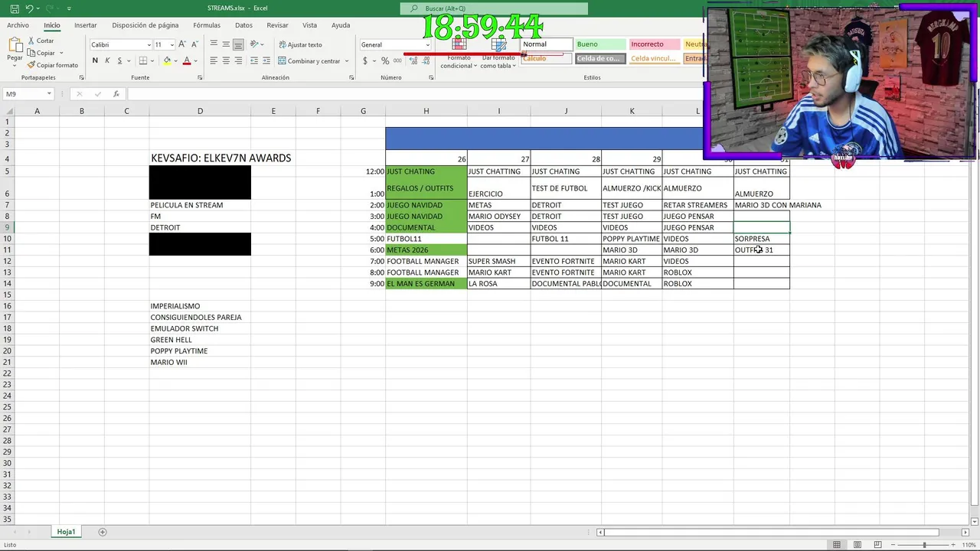Open the Calibri font name dropdown
The image size is (980, 551).
point(149,44)
